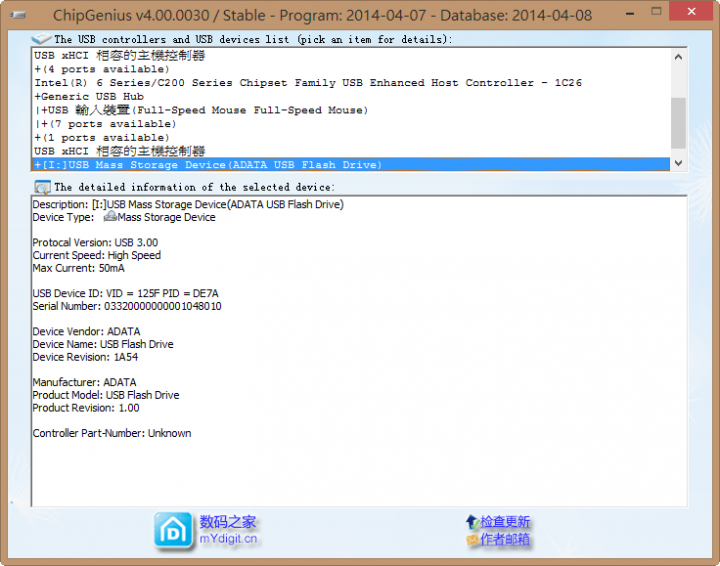
Task: Open the mYdigit.cn website link
Action: [228, 538]
